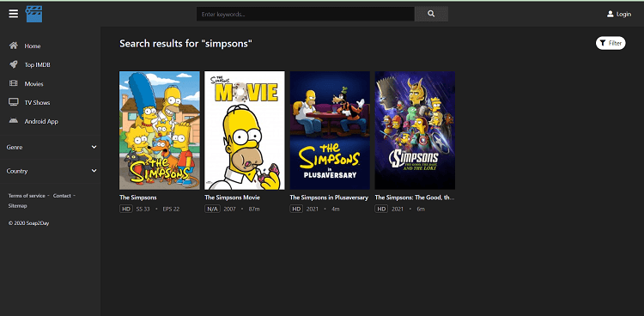
Task: Click 'SS 33' text under The Simpsons
Action: pyautogui.click(x=143, y=210)
